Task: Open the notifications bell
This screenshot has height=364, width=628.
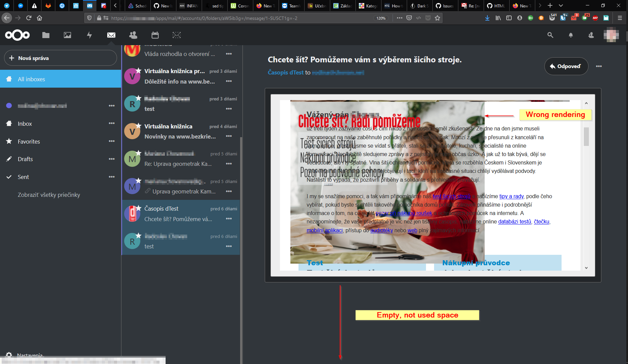Action: [x=571, y=35]
